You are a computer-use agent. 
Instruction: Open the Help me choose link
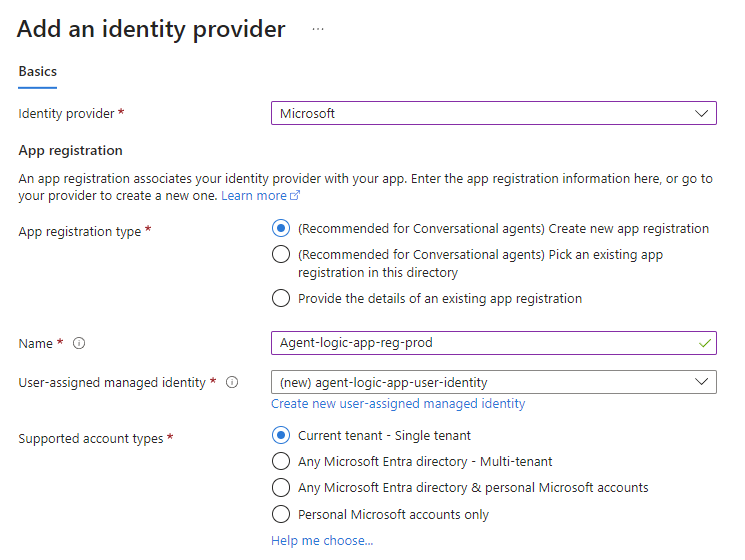[322, 541]
